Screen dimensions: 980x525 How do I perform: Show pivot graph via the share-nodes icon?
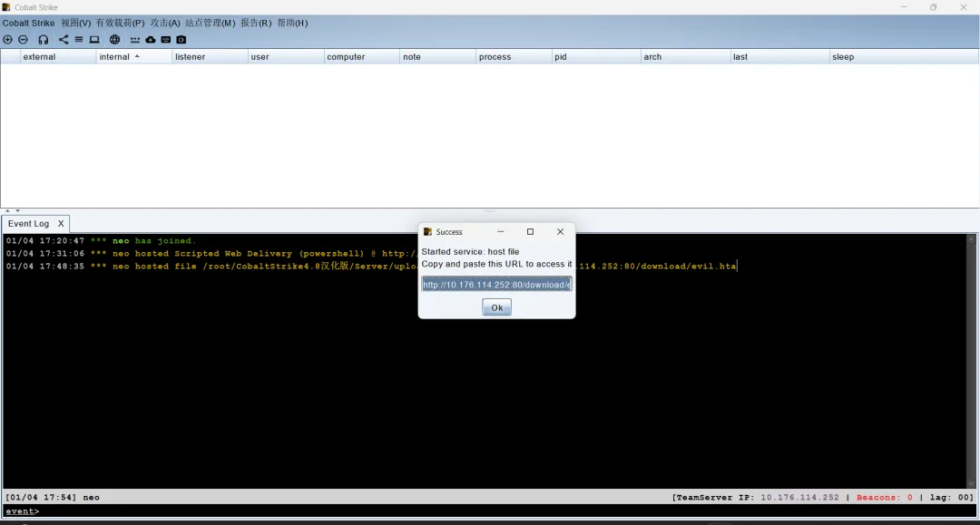coord(64,39)
